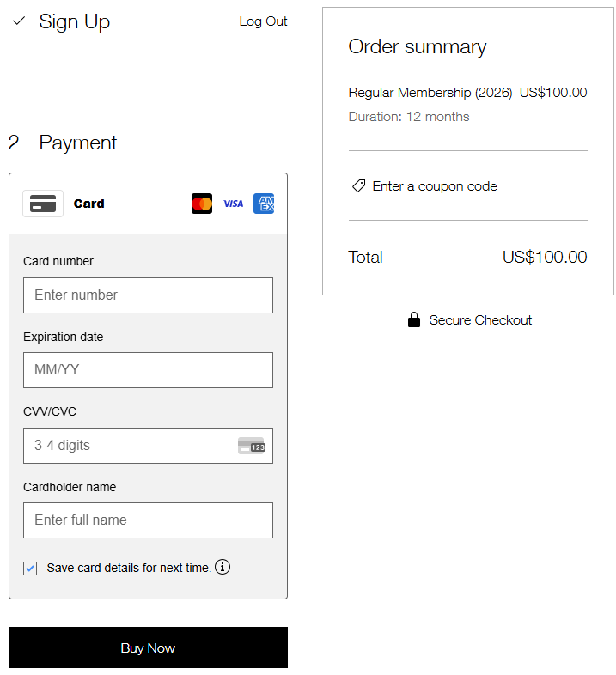
Task: Click the Cardholder name field
Action: pos(148,520)
